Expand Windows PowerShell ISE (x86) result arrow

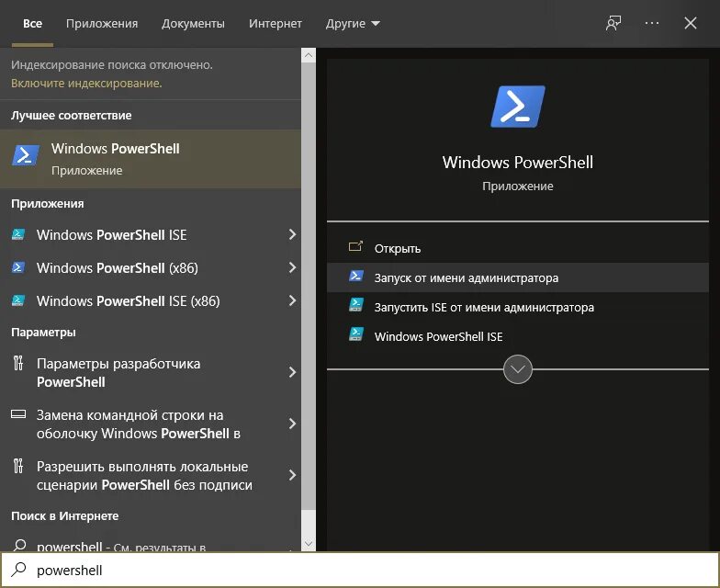click(x=292, y=301)
